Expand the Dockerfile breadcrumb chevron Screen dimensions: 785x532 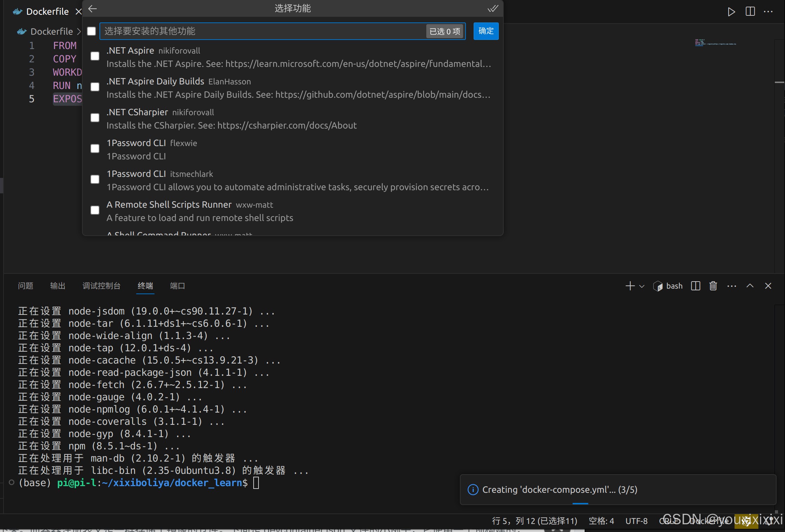pos(79,32)
